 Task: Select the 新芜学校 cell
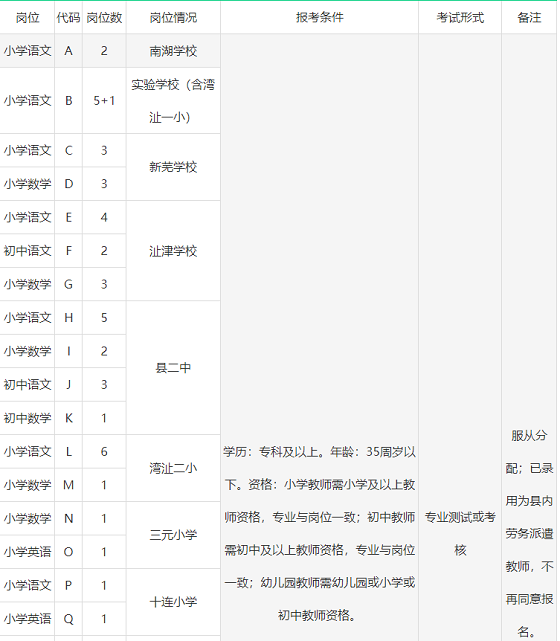tap(173, 167)
